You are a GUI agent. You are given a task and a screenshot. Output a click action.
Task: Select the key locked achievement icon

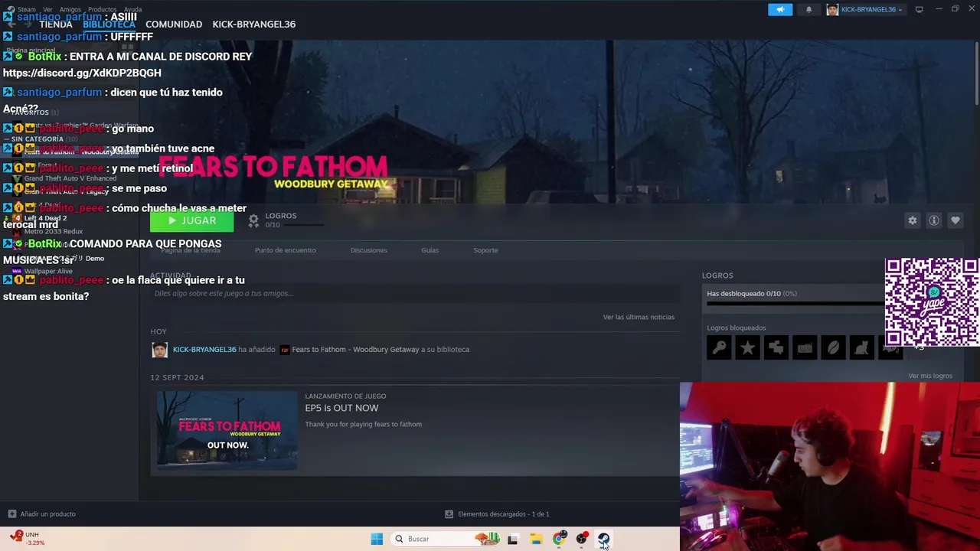[x=719, y=348]
